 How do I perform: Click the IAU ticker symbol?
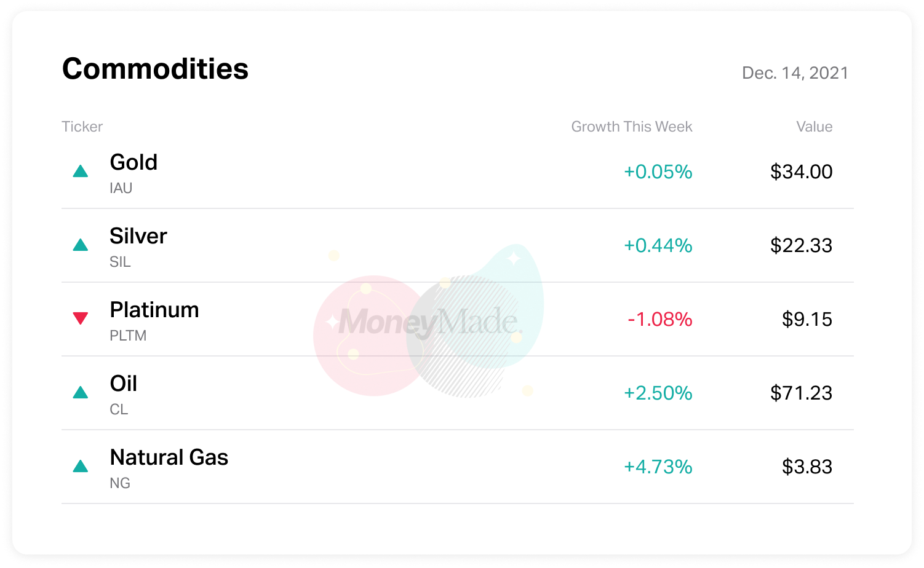[x=121, y=188]
